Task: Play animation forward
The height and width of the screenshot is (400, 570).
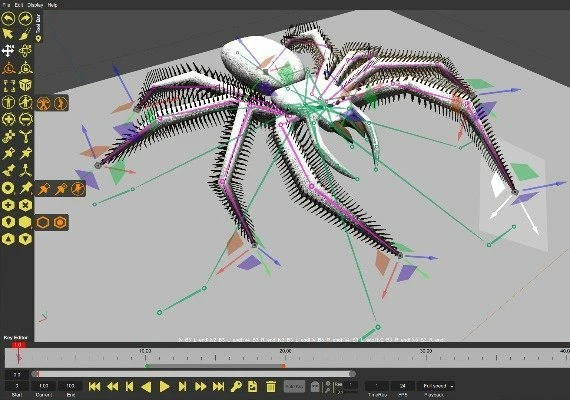Action: [x=164, y=386]
